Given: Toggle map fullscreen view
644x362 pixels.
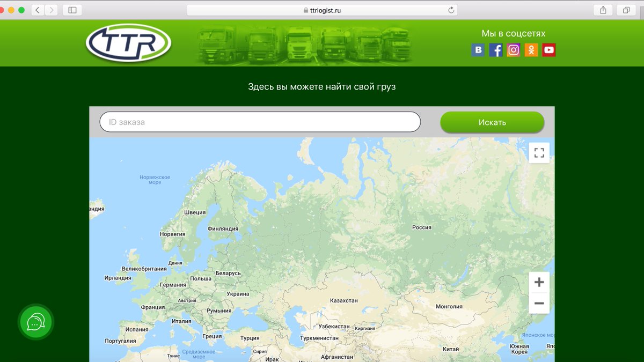Looking at the screenshot, I should [539, 152].
